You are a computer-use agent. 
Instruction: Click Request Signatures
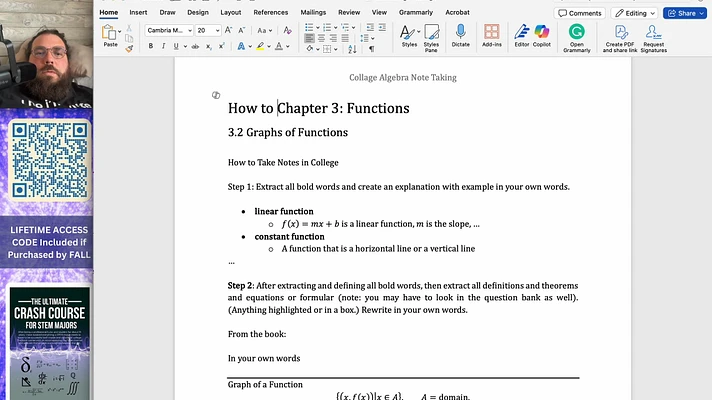653,38
